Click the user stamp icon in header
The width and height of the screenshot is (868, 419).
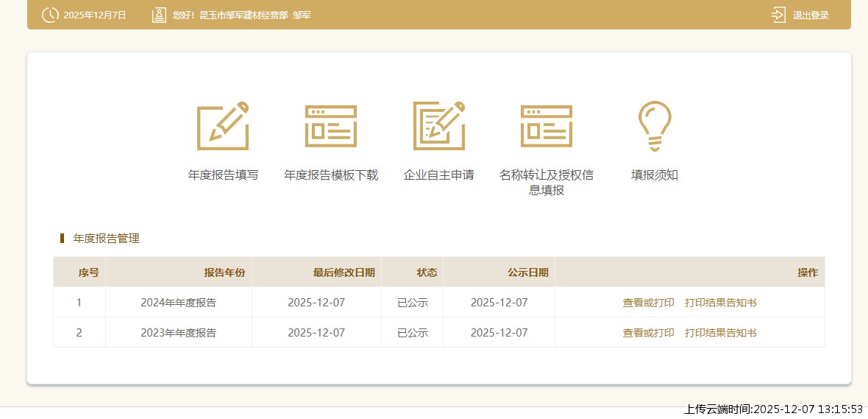click(159, 15)
